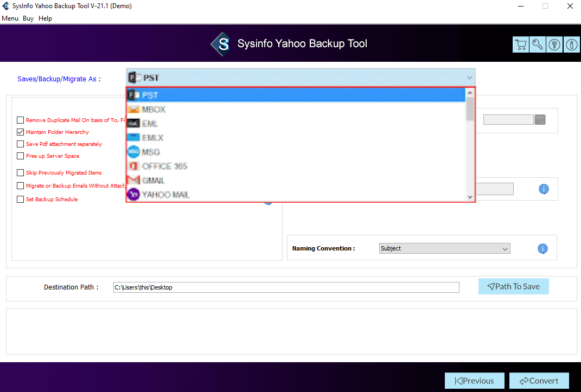
Task: Click the info about icon in header
Action: coord(572,45)
